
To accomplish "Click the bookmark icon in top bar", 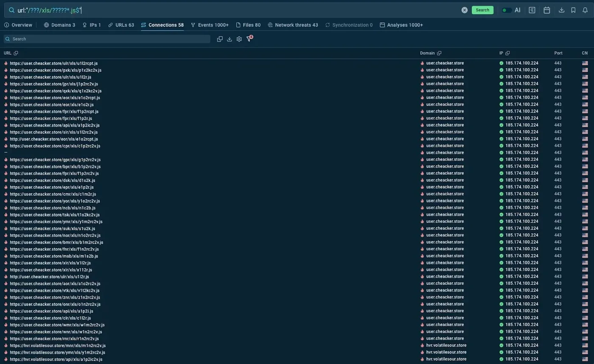I will [574, 10].
